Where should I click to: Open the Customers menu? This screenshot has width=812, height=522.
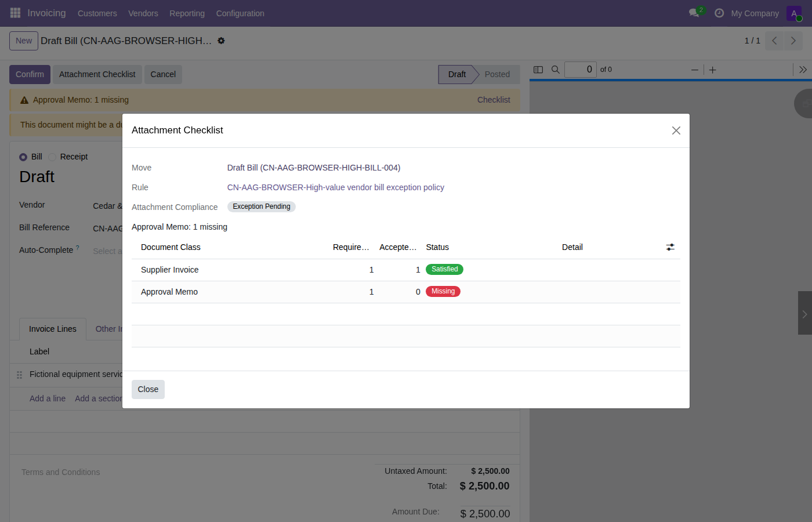tap(97, 13)
